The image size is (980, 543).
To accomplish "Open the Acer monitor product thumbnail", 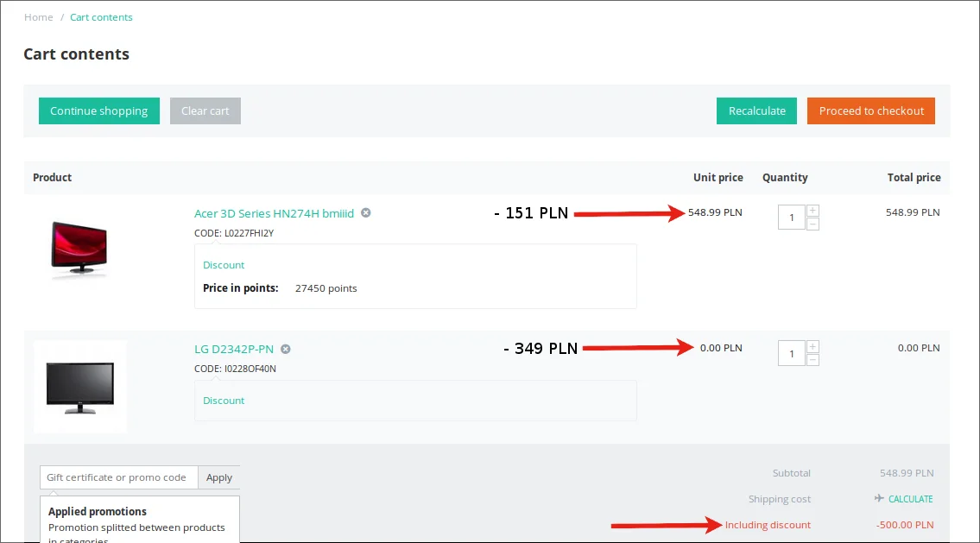I will click(x=79, y=249).
